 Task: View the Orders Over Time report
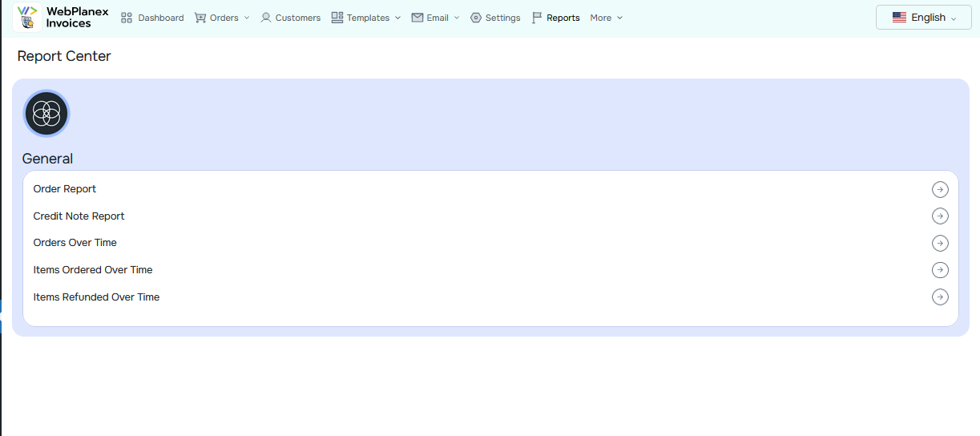click(x=75, y=243)
